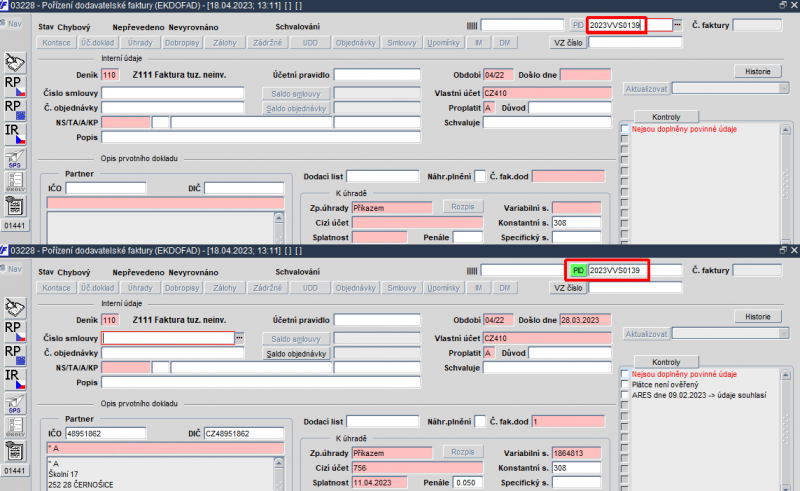Open the ÚKOLY tasks icon in lower window

pyautogui.click(x=15, y=427)
